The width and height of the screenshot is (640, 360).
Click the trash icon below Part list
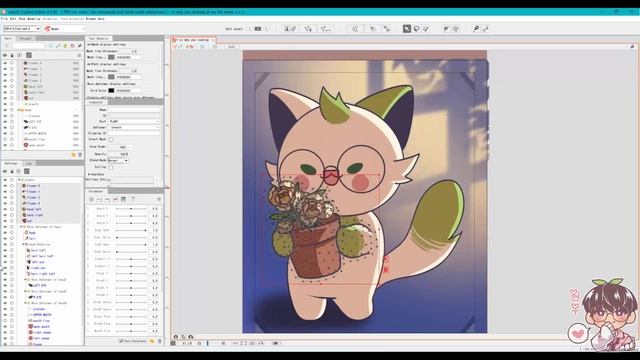coord(80,155)
